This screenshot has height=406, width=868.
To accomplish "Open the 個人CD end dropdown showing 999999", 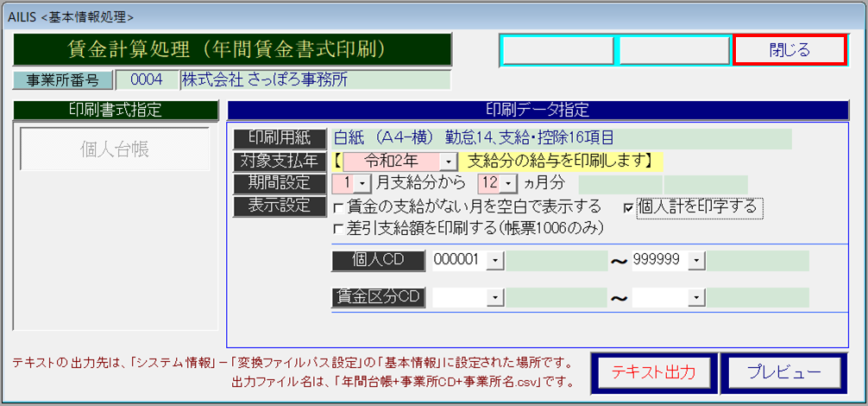I will coord(695,261).
